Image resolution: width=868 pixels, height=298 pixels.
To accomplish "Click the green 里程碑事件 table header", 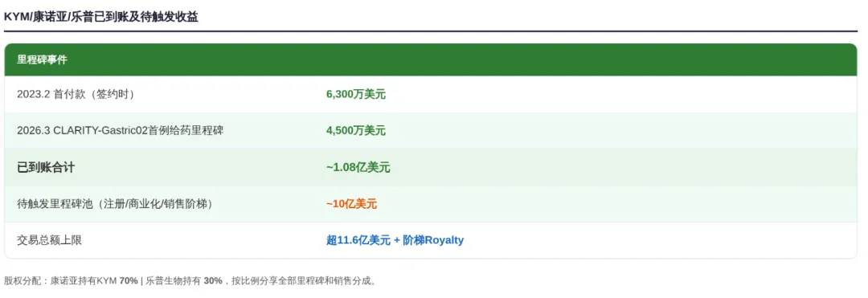I will pos(431,59).
